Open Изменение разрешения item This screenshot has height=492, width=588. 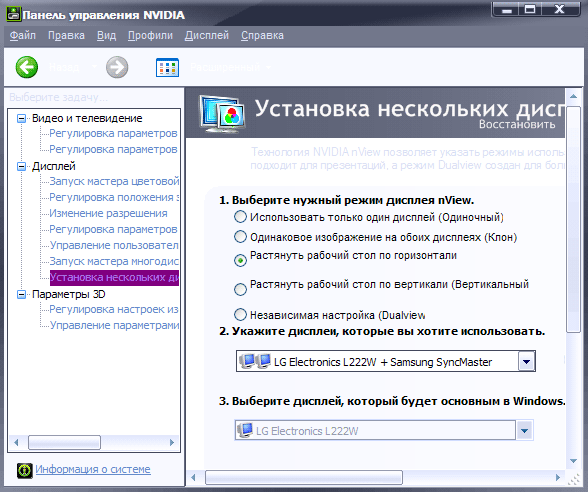[108, 213]
